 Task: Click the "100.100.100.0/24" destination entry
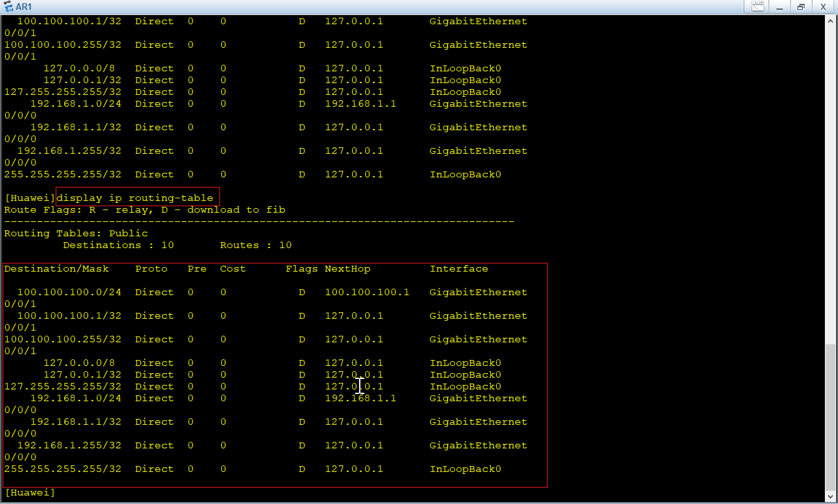[x=69, y=292]
